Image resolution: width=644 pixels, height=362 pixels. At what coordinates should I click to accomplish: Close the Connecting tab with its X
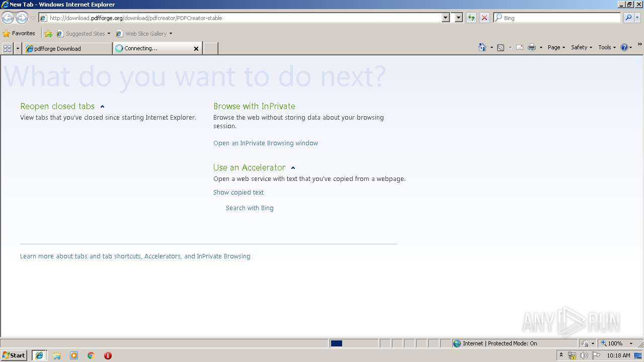tap(196, 48)
